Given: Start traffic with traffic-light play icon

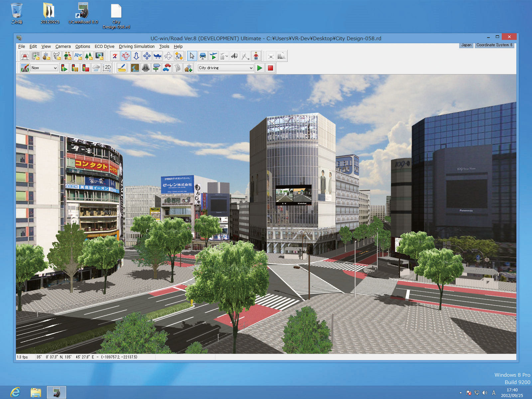Looking at the screenshot, I should [64, 68].
